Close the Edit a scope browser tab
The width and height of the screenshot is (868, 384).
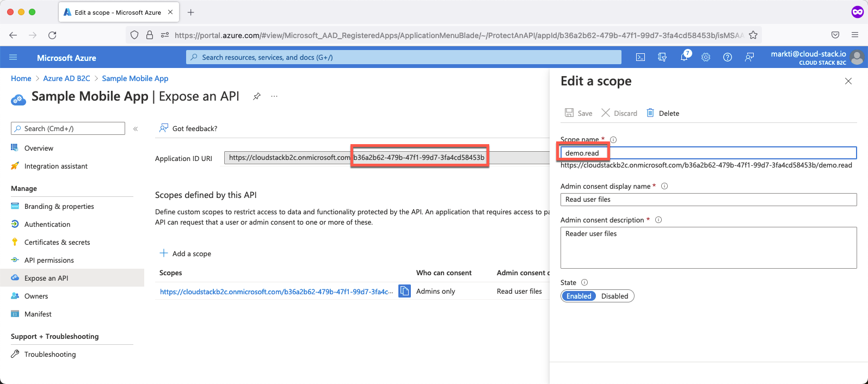click(x=170, y=12)
